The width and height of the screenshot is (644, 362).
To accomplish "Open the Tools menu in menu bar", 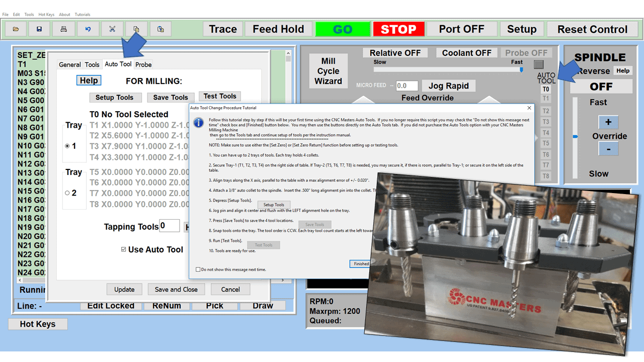I will pyautogui.click(x=29, y=15).
